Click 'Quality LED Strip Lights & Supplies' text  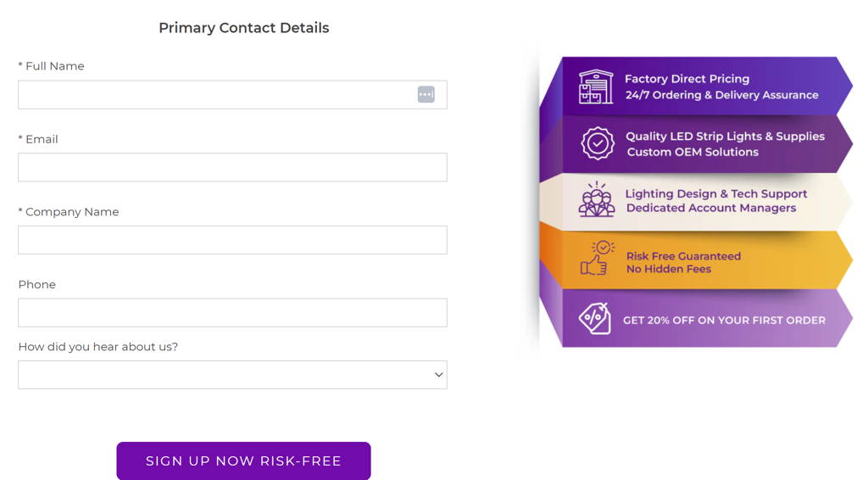point(725,136)
